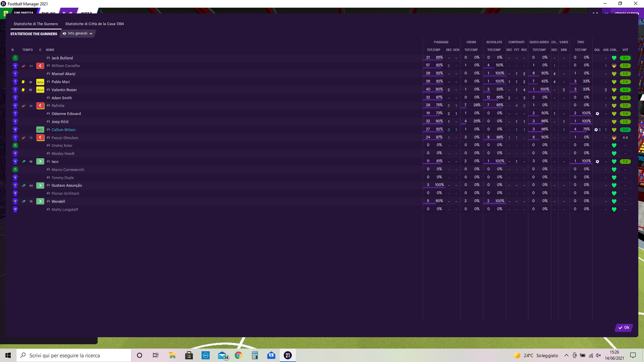Open Jack Butland's player profile
The width and height of the screenshot is (644, 362).
[62, 58]
